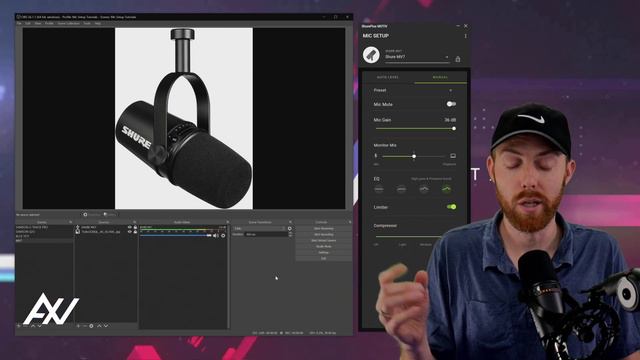Add a new source with plus icon
The image size is (640, 360).
tap(78, 326)
